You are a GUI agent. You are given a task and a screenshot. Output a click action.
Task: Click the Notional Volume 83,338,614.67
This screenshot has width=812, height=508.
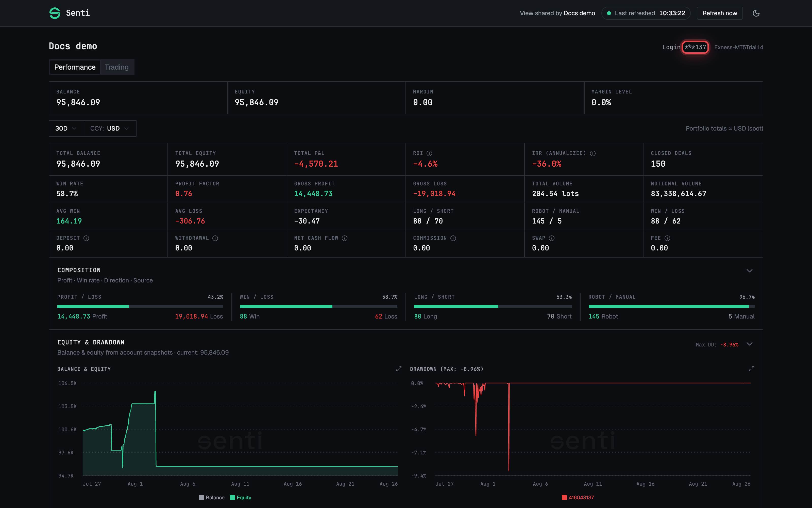click(x=679, y=194)
